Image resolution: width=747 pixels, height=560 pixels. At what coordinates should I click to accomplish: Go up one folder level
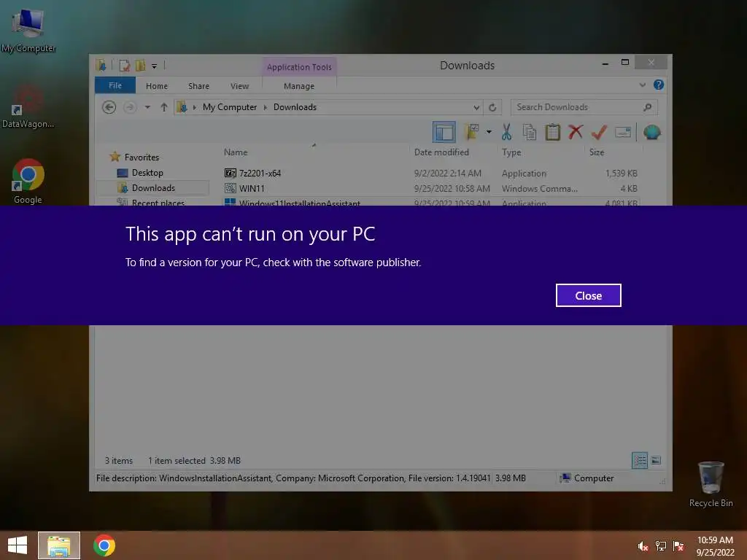tap(164, 107)
